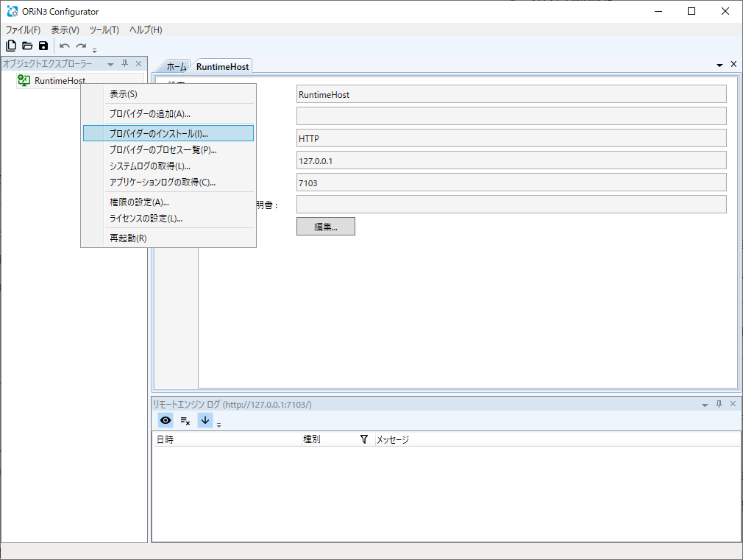743x560 pixels.
Task: Undo the last action
Action: 65,46
